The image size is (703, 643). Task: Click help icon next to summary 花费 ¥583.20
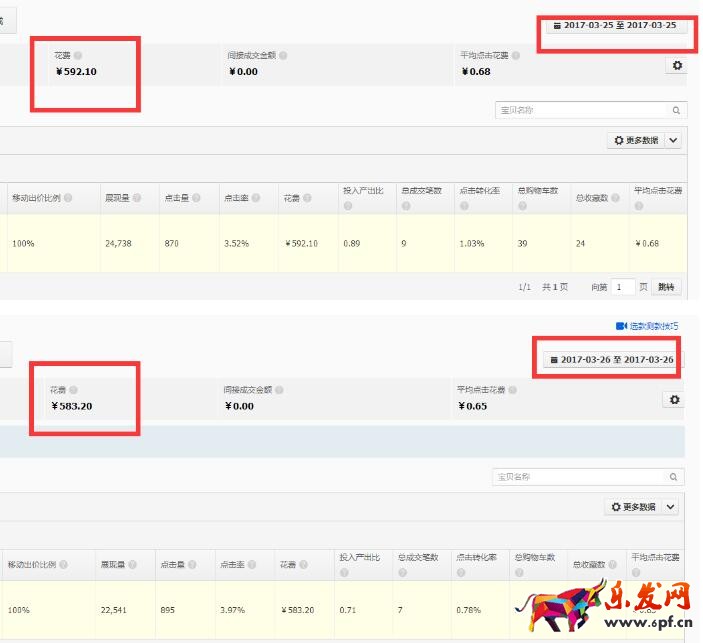click(73, 390)
